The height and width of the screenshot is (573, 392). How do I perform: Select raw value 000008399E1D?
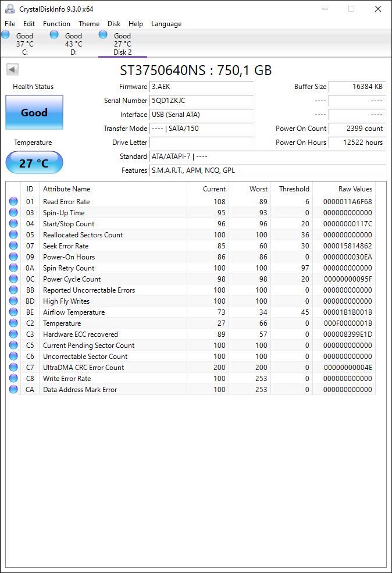[x=347, y=334]
